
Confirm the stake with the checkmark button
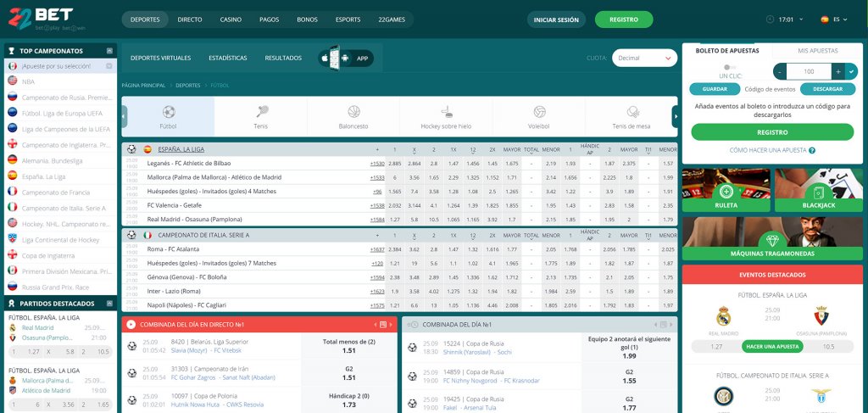coord(851,71)
